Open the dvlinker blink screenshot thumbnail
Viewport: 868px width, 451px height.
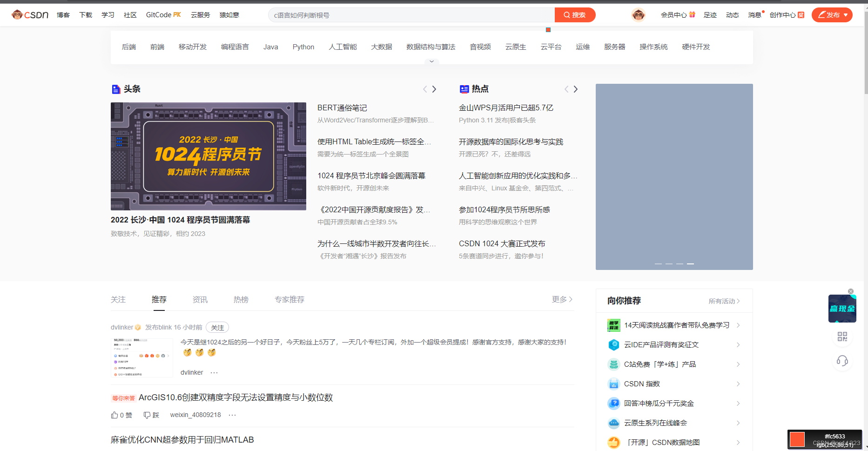[x=142, y=357]
